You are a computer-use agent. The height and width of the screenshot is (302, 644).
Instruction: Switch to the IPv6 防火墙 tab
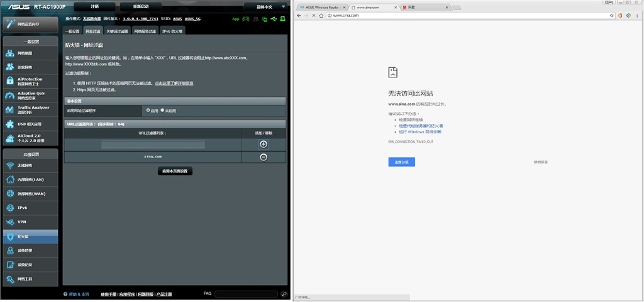tap(172, 31)
